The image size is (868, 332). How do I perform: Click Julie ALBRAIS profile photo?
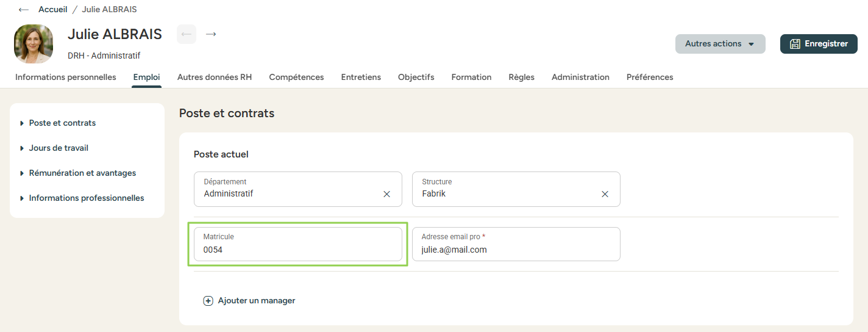click(34, 44)
